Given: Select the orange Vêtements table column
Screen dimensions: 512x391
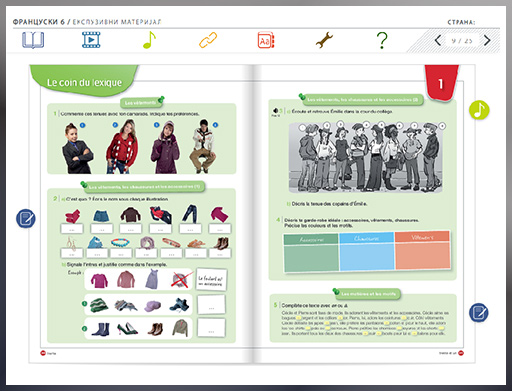Looking at the screenshot, I should click(x=422, y=250).
